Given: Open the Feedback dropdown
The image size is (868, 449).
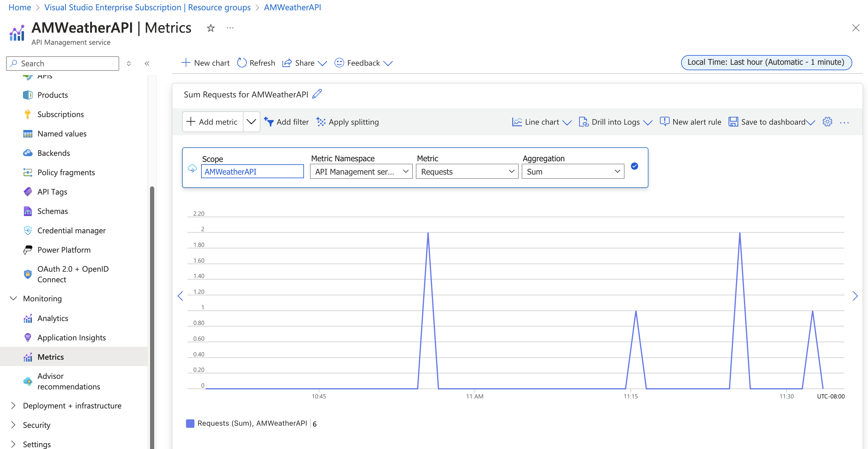Looking at the screenshot, I should pyautogui.click(x=364, y=63).
